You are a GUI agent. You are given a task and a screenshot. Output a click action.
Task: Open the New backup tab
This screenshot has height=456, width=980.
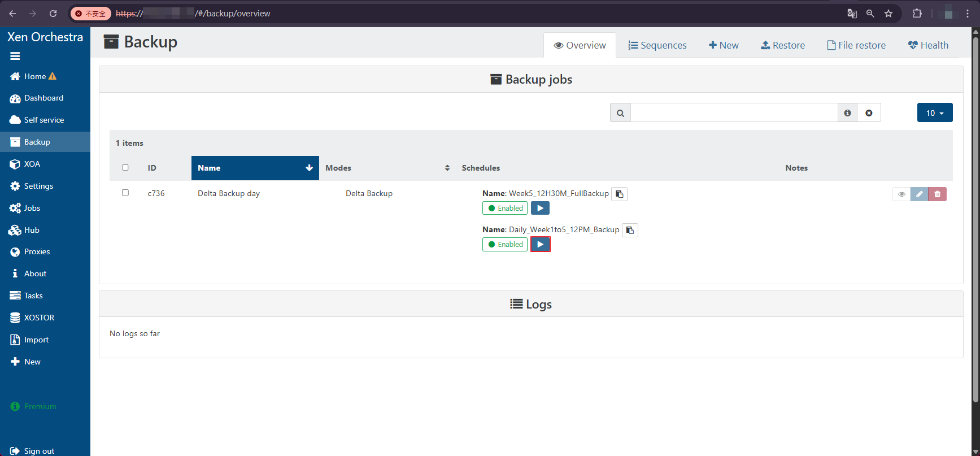pos(724,45)
